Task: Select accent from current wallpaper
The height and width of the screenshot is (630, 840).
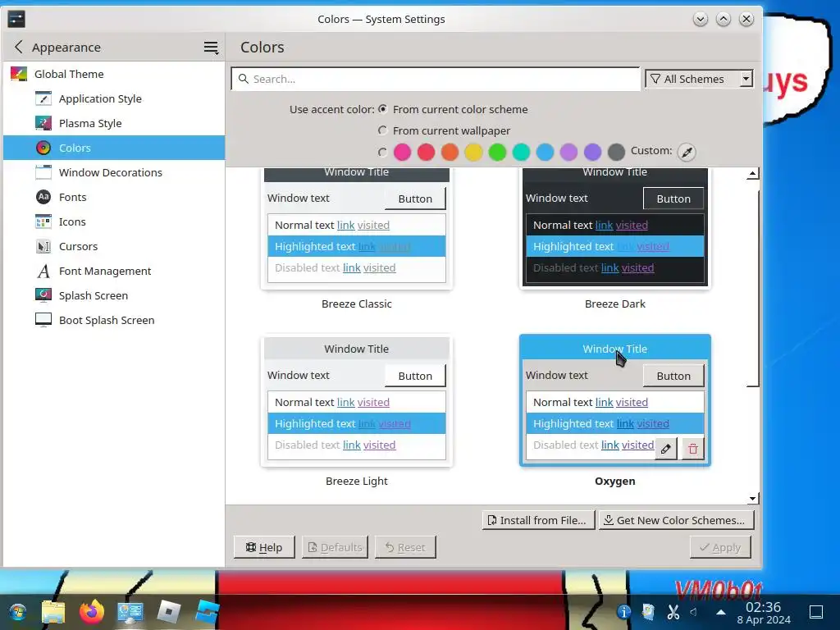Action: click(x=382, y=130)
